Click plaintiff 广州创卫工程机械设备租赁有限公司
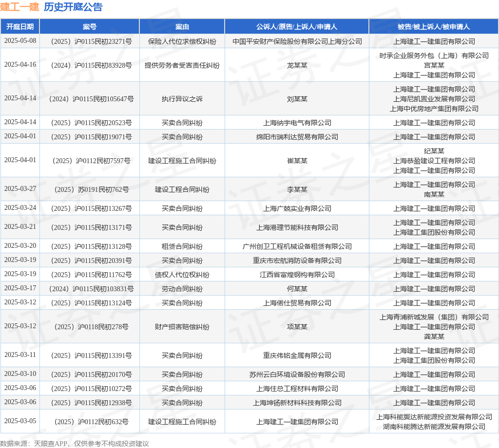 (x=297, y=246)
